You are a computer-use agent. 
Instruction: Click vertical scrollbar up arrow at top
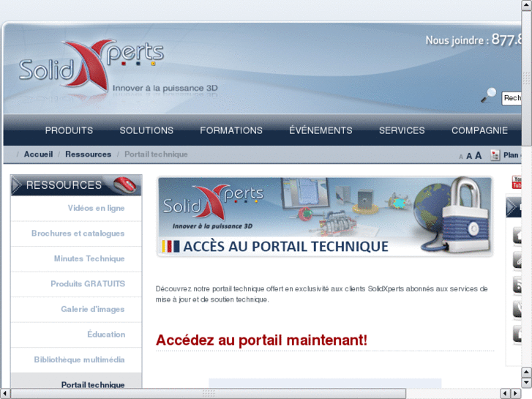[x=526, y=5]
